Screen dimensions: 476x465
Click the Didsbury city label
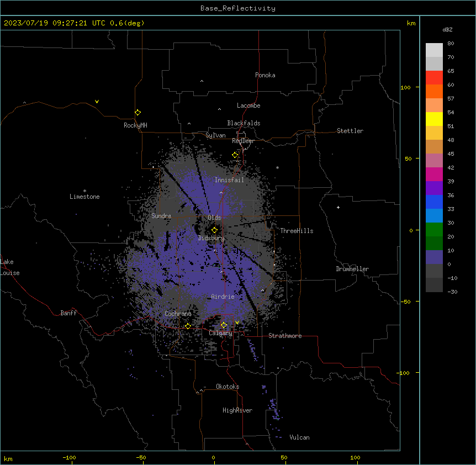click(x=211, y=238)
